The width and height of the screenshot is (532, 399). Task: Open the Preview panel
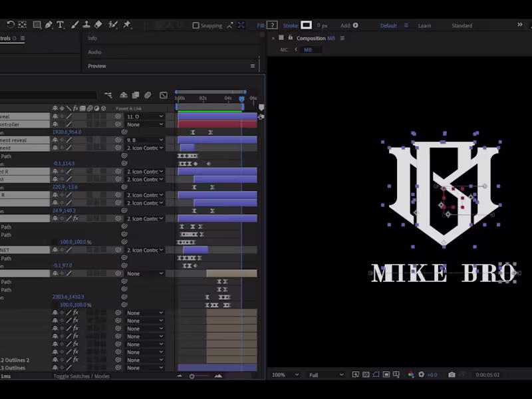point(97,66)
